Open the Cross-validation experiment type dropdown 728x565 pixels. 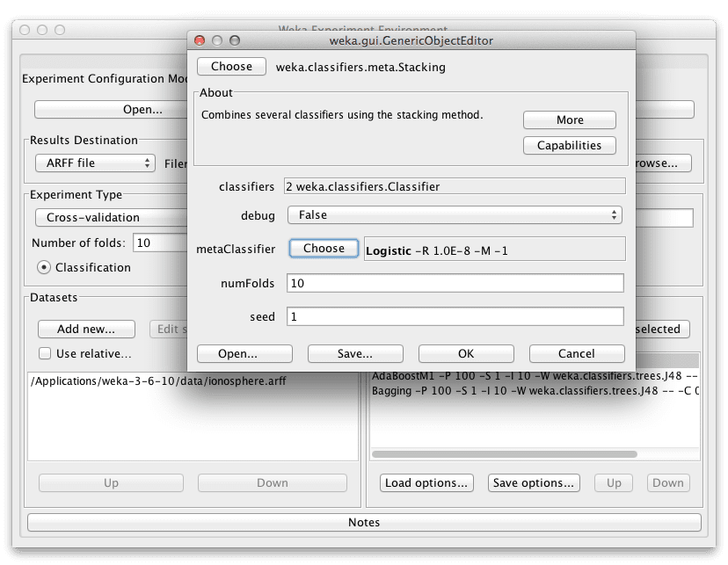[112, 217]
